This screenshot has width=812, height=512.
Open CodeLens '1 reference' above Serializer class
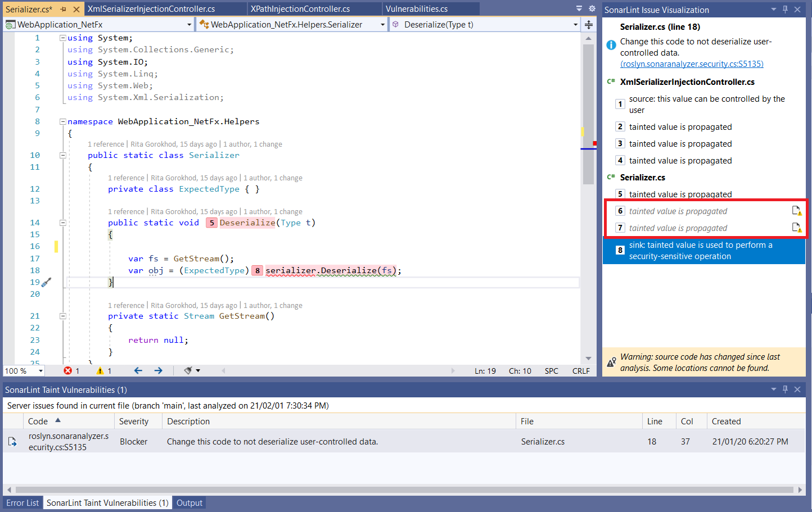(106, 144)
